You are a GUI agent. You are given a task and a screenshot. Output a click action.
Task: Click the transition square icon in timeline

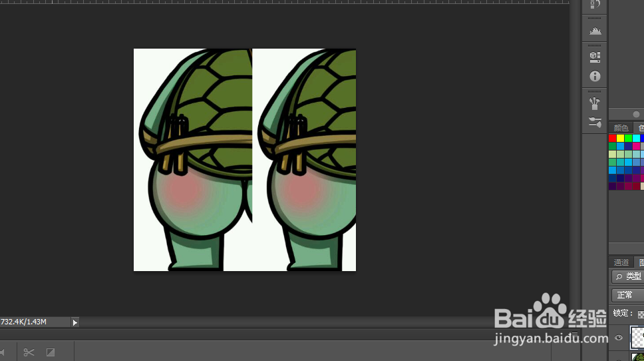tap(51, 352)
